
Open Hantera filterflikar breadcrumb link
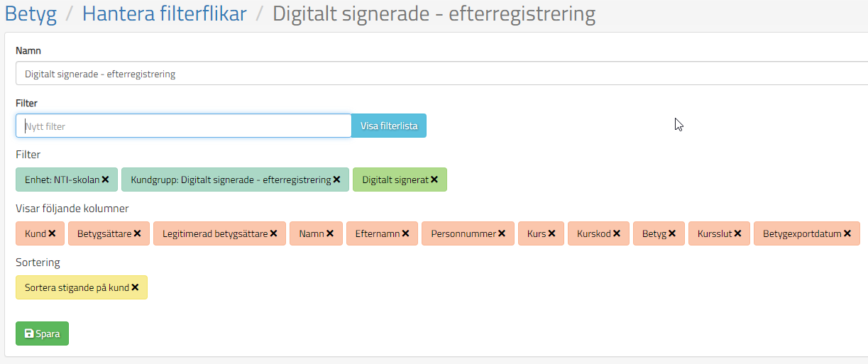click(x=164, y=13)
